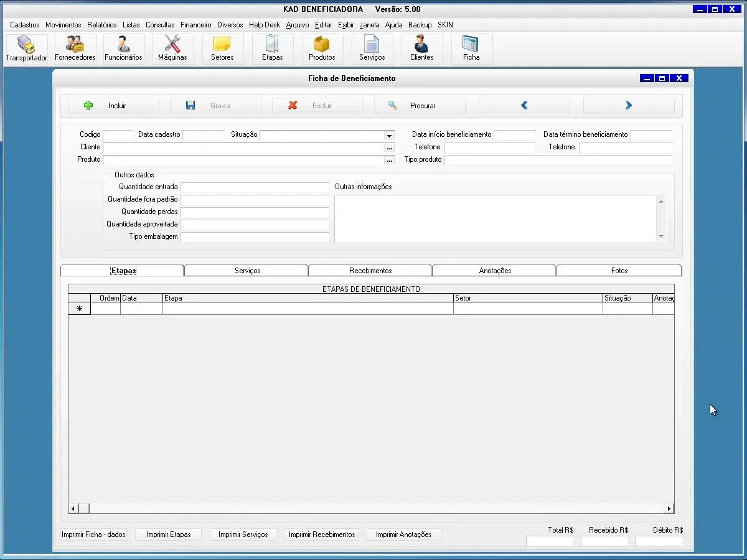Click the Funcionários toolbar icon
This screenshot has width=747, height=560.
(x=123, y=49)
